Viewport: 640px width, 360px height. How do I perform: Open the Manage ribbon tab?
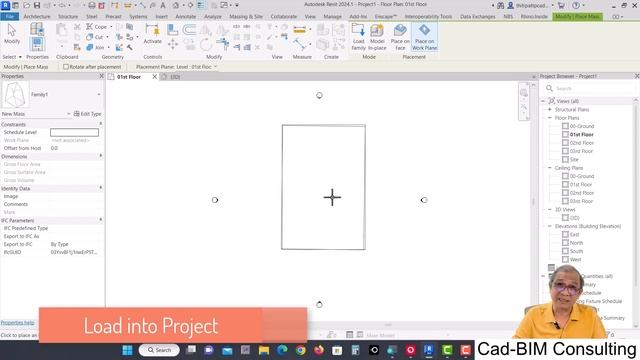(x=332, y=17)
